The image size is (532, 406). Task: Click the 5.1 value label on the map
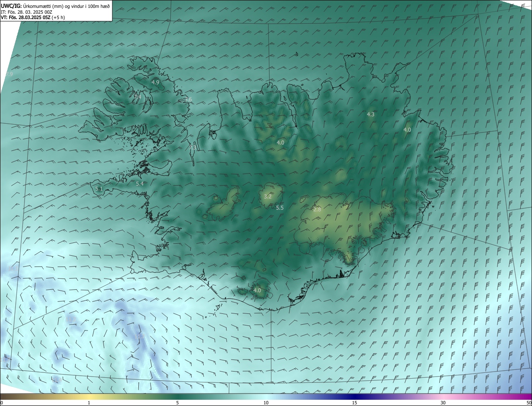click(99, 188)
